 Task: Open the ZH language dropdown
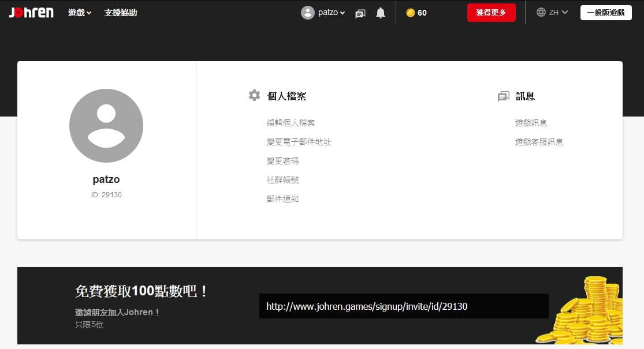(x=558, y=12)
